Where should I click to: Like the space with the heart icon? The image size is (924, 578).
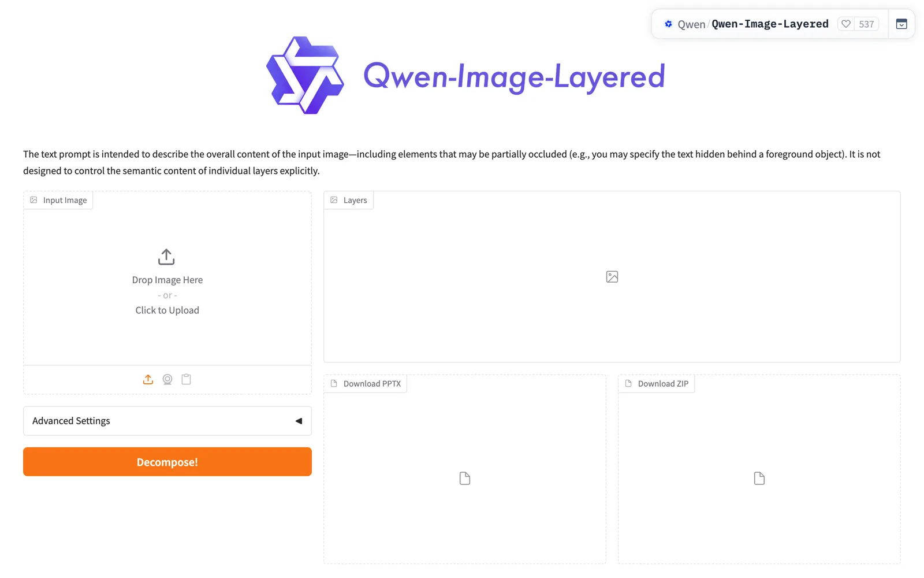tap(846, 24)
